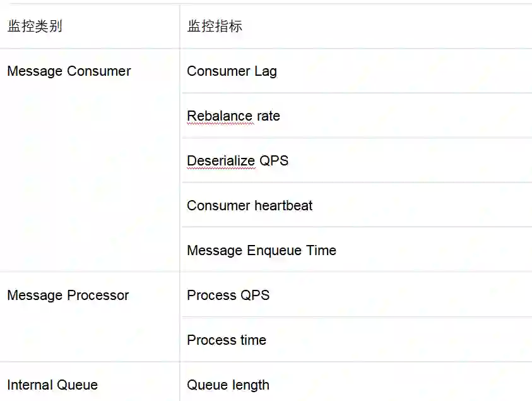Click the word length after Queue
Viewport: 532px width, 401px height.
249,385
